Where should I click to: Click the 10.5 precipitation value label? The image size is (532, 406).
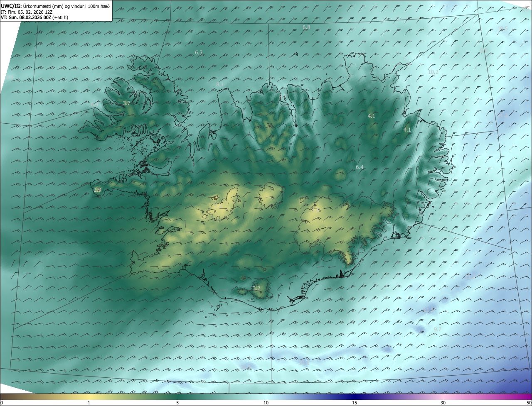[x=502, y=28]
